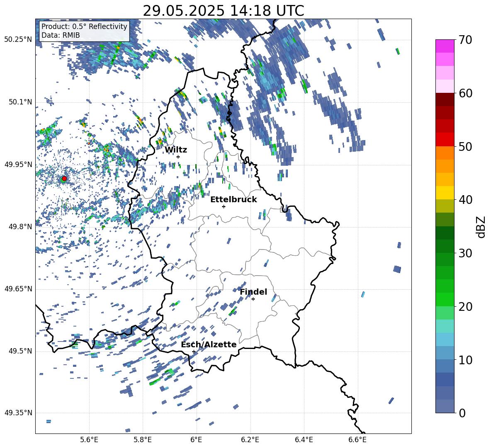This screenshot has height=448, width=491.
Task: Click the dark green colorbar segment at 30
Action: click(445, 246)
